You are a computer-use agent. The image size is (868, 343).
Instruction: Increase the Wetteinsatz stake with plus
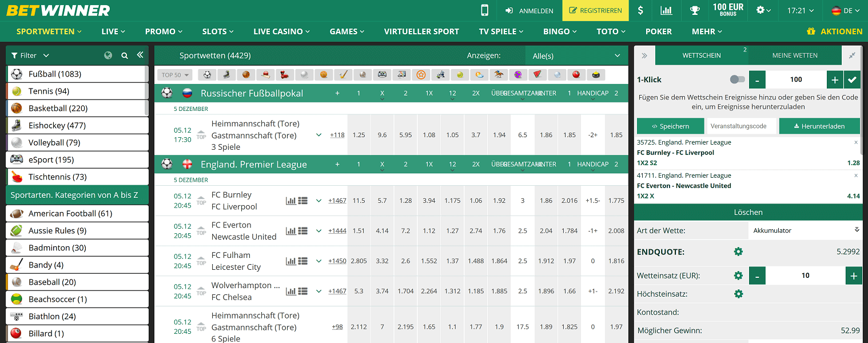point(854,276)
